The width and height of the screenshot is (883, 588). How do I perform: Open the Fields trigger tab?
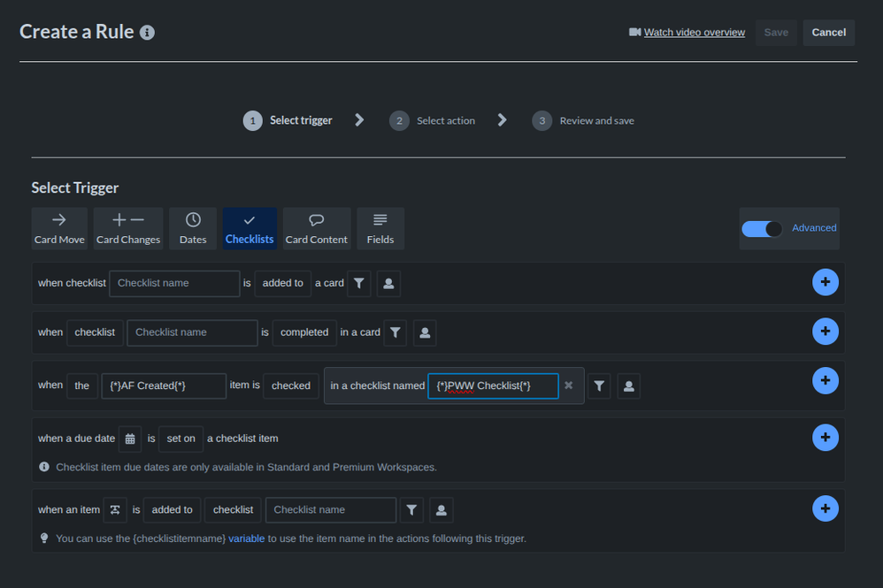pos(380,228)
